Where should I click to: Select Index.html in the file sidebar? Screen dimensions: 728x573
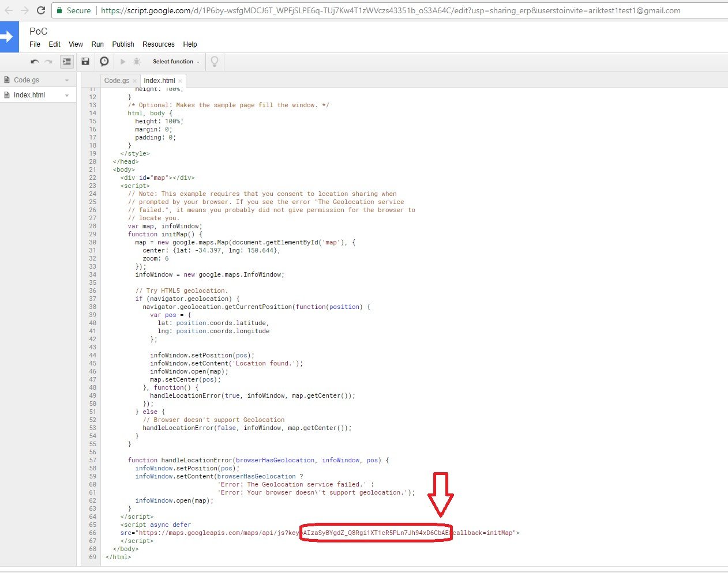coord(29,95)
